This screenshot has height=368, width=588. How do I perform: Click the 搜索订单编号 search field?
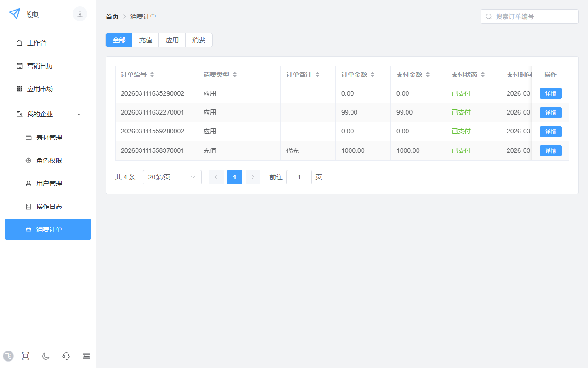pyautogui.click(x=533, y=17)
